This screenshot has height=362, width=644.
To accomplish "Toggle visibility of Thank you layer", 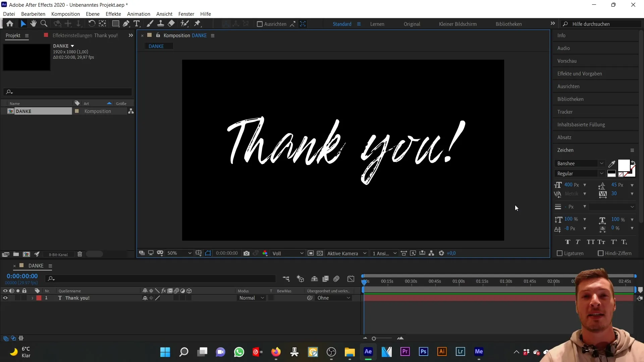I will 5,298.
